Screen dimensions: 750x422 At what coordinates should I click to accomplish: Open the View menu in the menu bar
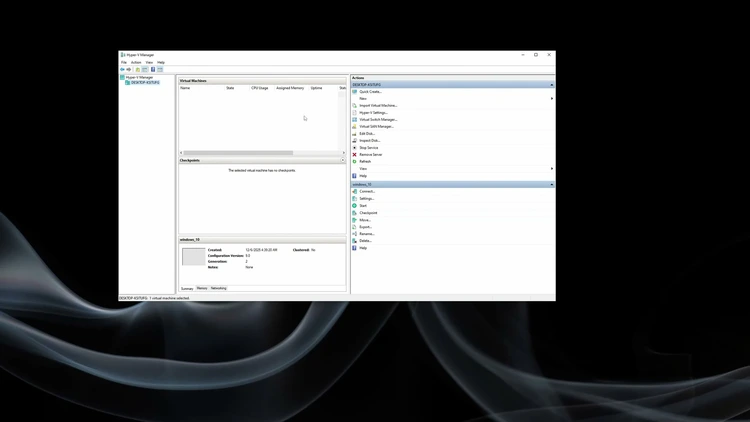tap(149, 62)
